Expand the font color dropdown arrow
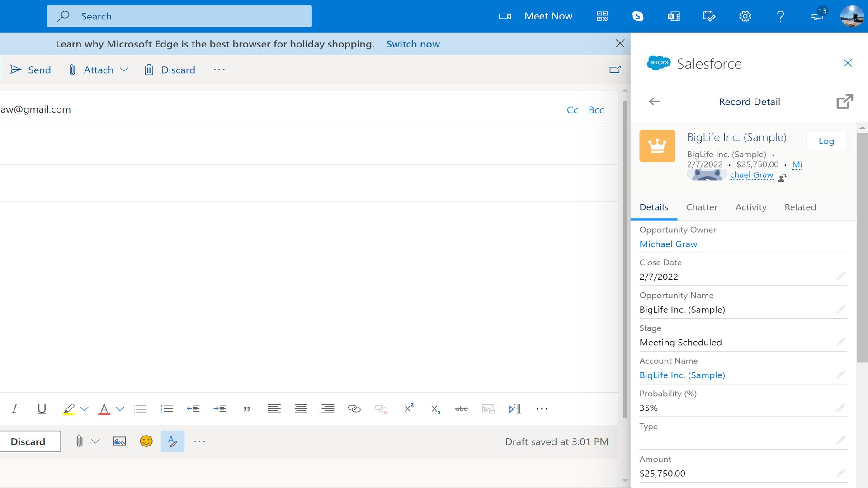Viewport: 868px width, 488px height. coord(120,408)
